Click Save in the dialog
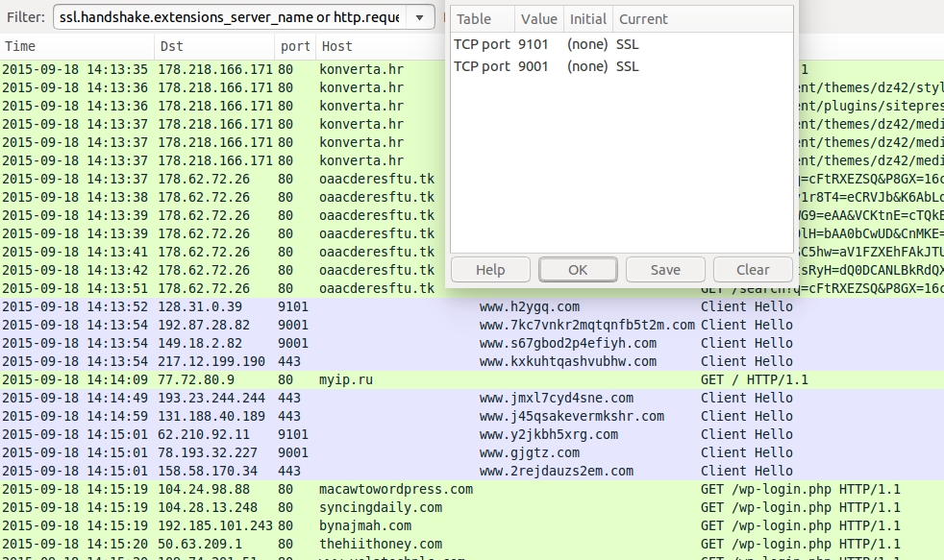 (x=664, y=270)
